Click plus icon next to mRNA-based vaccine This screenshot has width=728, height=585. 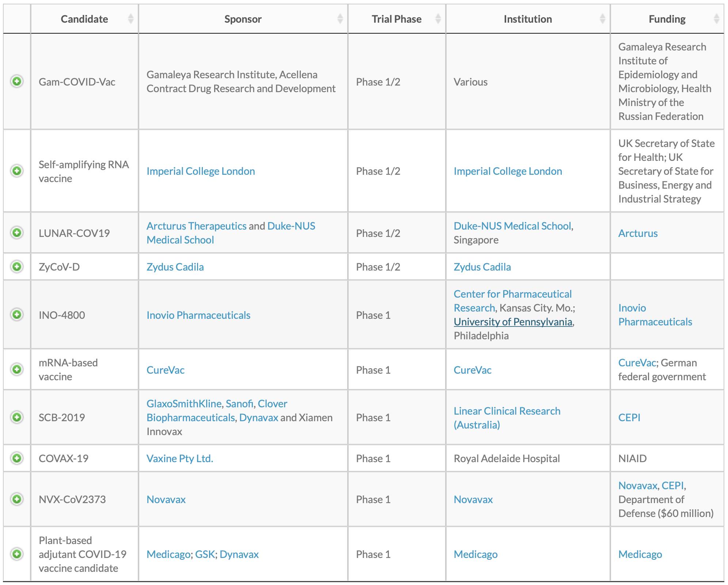point(17,369)
